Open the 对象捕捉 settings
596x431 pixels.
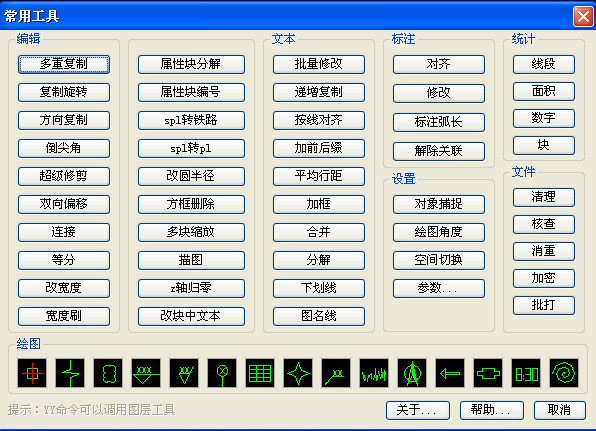pos(439,204)
